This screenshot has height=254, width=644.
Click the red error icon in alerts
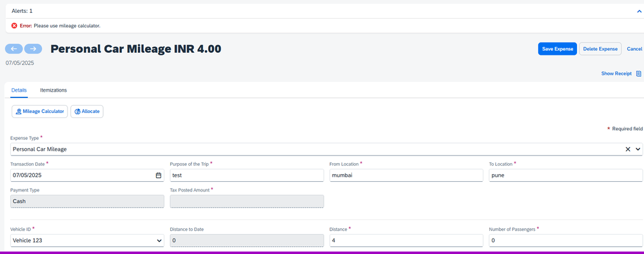click(14, 26)
